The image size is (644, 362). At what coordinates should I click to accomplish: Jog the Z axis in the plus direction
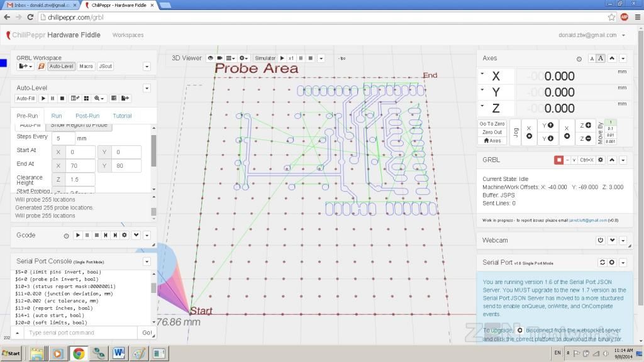click(x=586, y=125)
